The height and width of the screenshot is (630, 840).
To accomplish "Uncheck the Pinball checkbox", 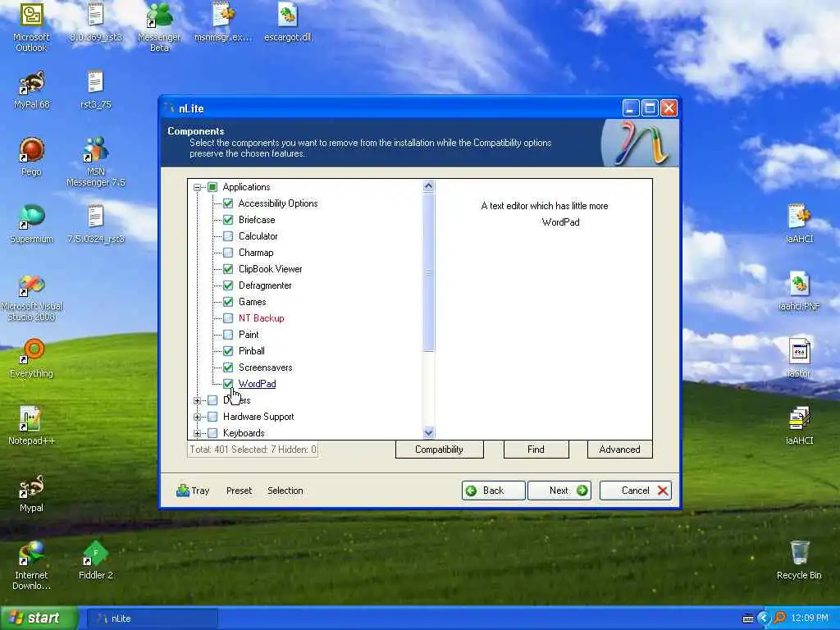I will click(228, 351).
